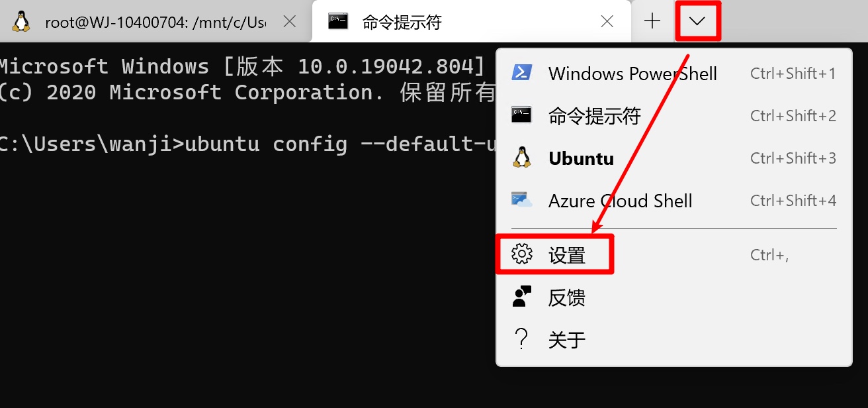The height and width of the screenshot is (408, 868).
Task: Close the 命令提示符 tab
Action: (607, 21)
